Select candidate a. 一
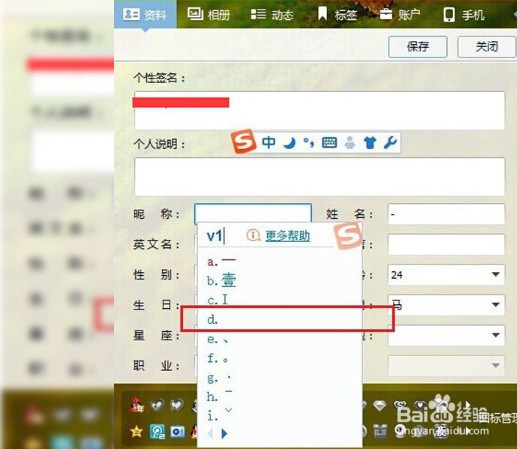 click(221, 261)
